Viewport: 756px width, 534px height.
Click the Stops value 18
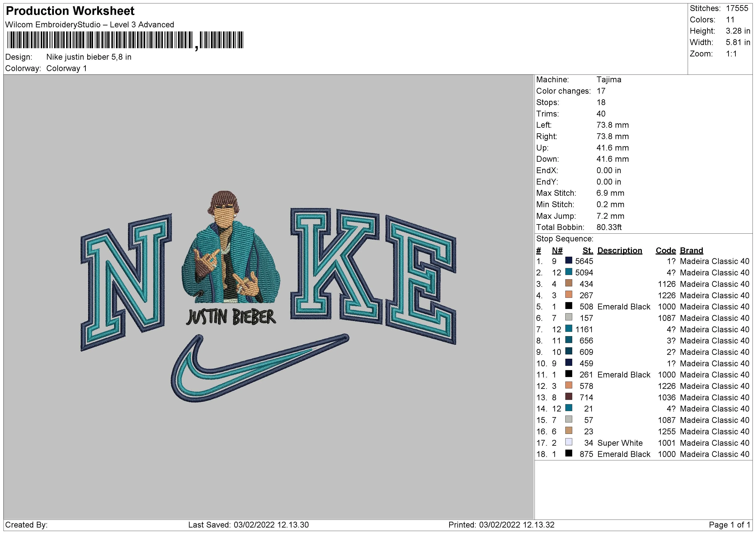pyautogui.click(x=601, y=102)
